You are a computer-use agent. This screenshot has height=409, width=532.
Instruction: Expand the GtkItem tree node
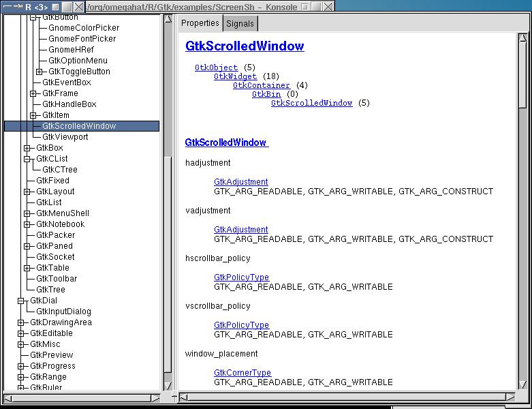[x=33, y=115]
